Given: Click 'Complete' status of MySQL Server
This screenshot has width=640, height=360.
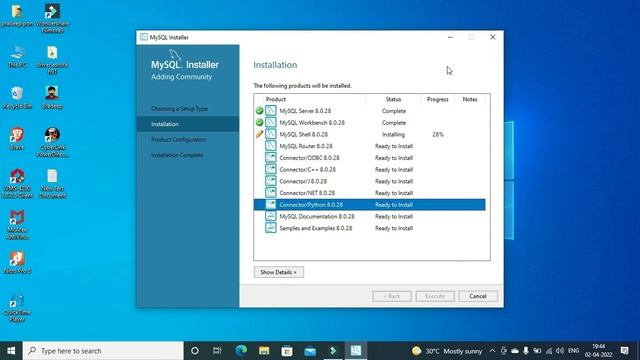Looking at the screenshot, I should point(394,111).
